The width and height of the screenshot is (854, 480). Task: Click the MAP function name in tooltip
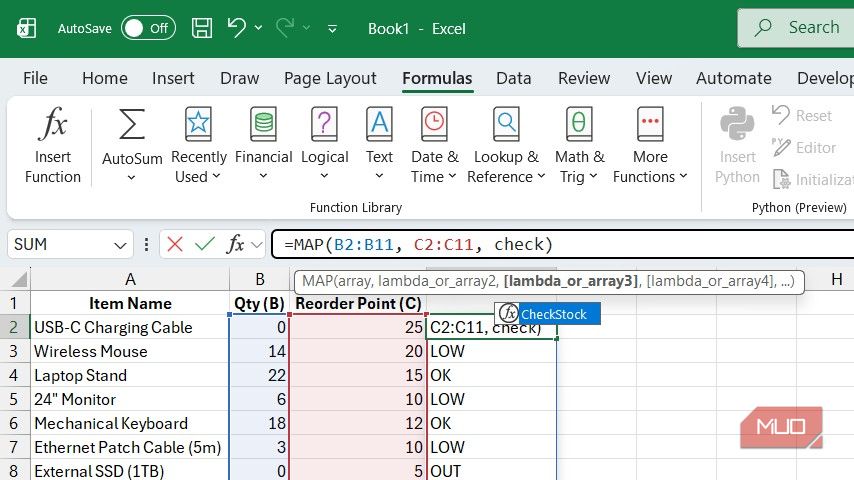316,281
